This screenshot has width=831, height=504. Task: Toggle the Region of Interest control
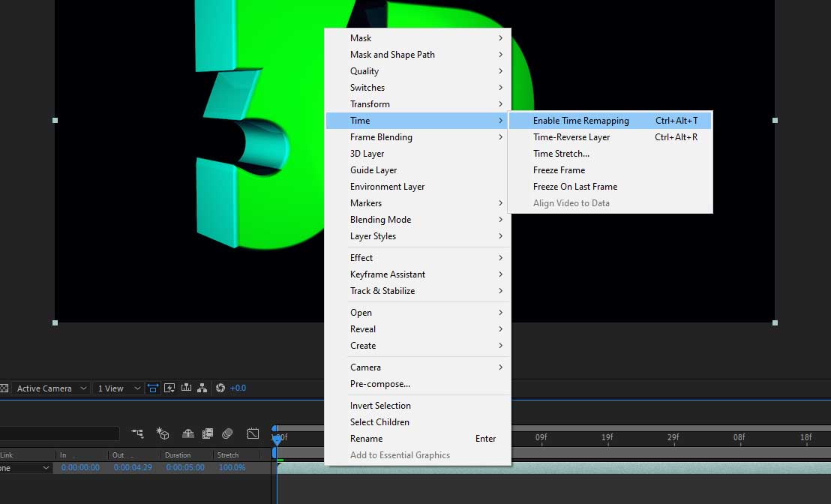click(153, 388)
